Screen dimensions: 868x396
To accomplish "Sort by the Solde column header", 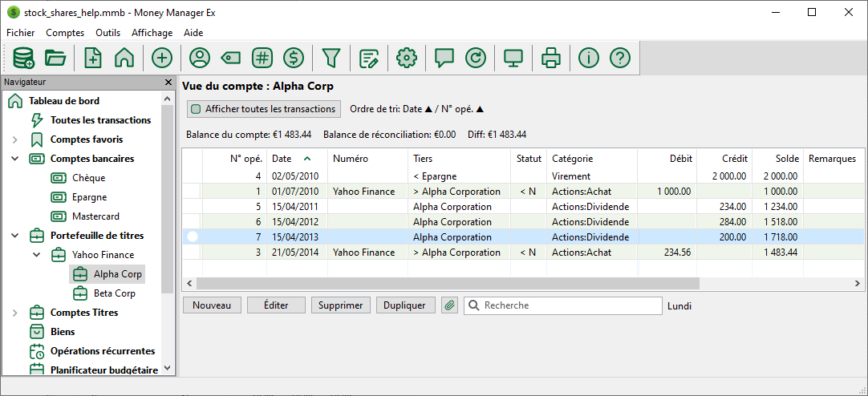I will pyautogui.click(x=777, y=159).
